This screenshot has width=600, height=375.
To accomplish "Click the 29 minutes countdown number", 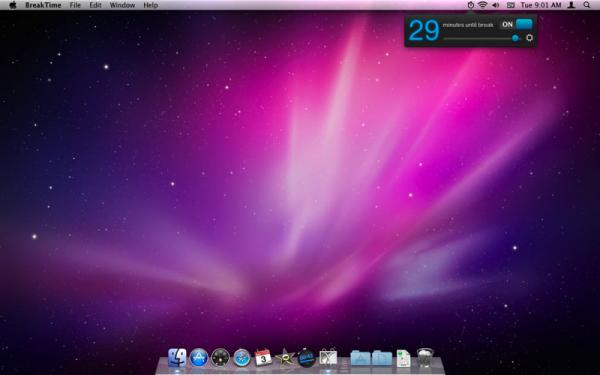I will click(423, 31).
